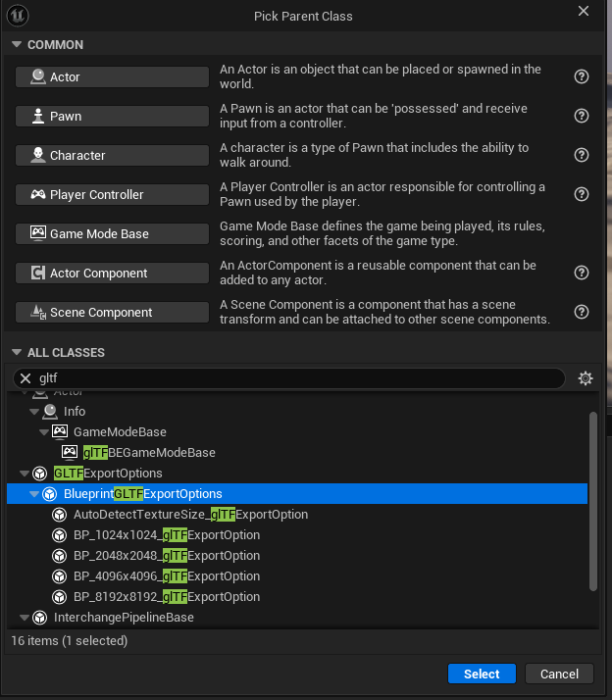Click help icon beside Player Controller description
Viewport: 612px width, 700px height.
582,194
